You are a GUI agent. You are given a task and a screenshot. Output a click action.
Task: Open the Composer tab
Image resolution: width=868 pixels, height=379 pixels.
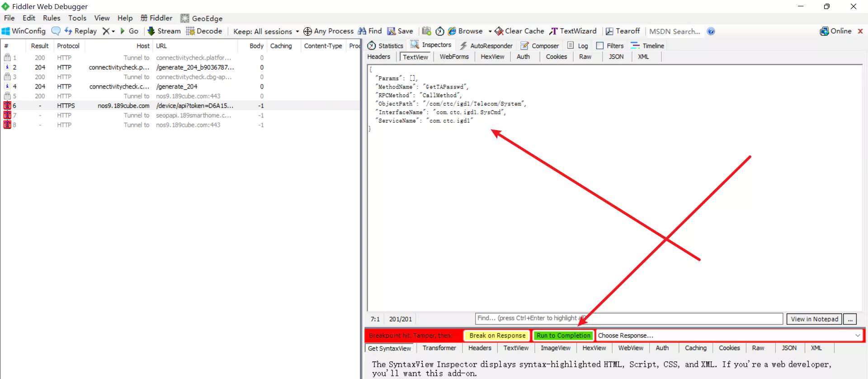pyautogui.click(x=540, y=46)
